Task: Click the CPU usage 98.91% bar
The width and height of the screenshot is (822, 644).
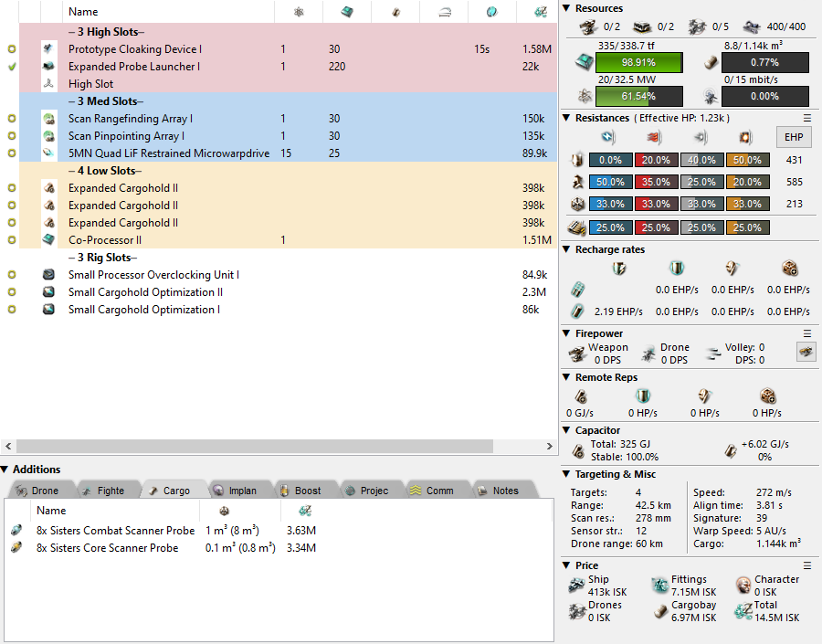Action: (x=638, y=63)
